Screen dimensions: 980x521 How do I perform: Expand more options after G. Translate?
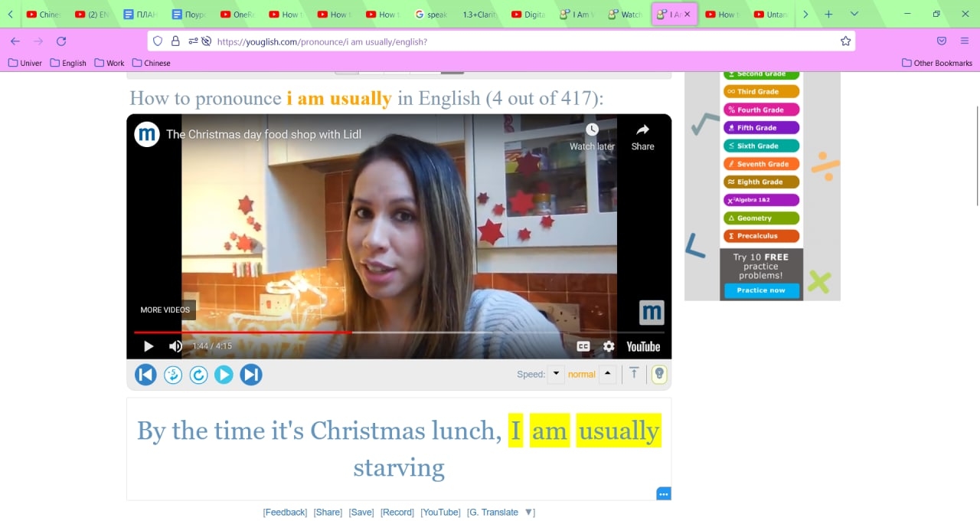tap(529, 512)
